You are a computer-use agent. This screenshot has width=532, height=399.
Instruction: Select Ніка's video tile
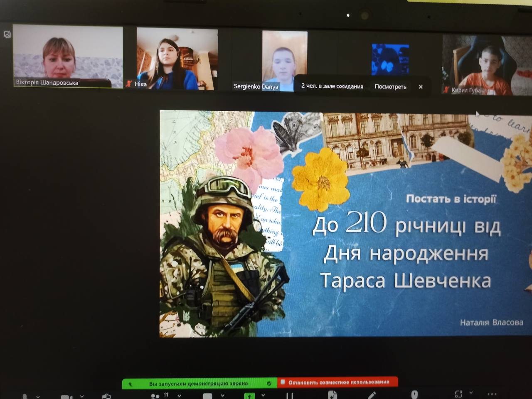(x=177, y=59)
